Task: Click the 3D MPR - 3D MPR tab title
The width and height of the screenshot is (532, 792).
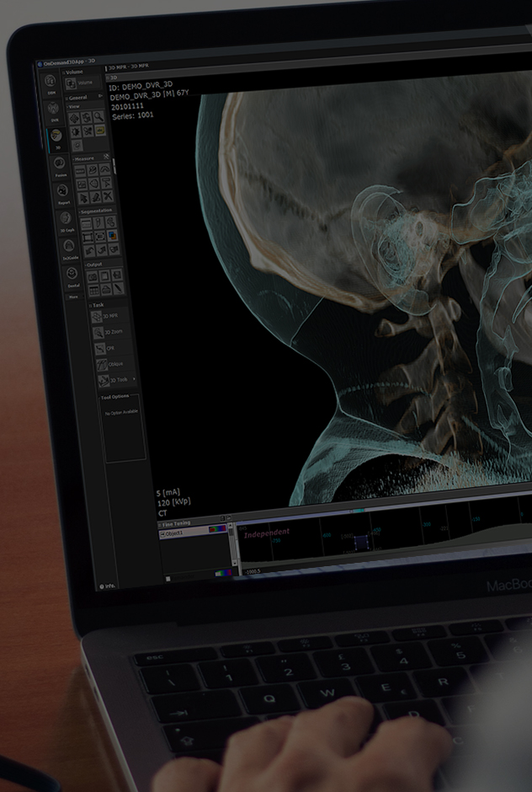Action: click(128, 67)
